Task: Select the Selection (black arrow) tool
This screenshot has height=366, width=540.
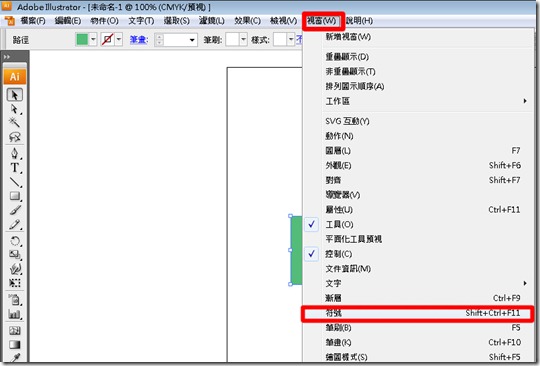Action: tap(15, 95)
